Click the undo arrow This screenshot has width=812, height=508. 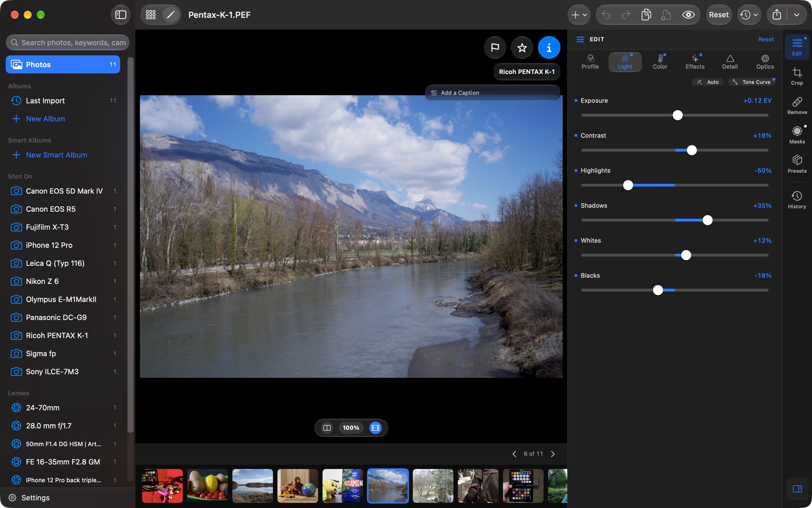[x=606, y=15]
